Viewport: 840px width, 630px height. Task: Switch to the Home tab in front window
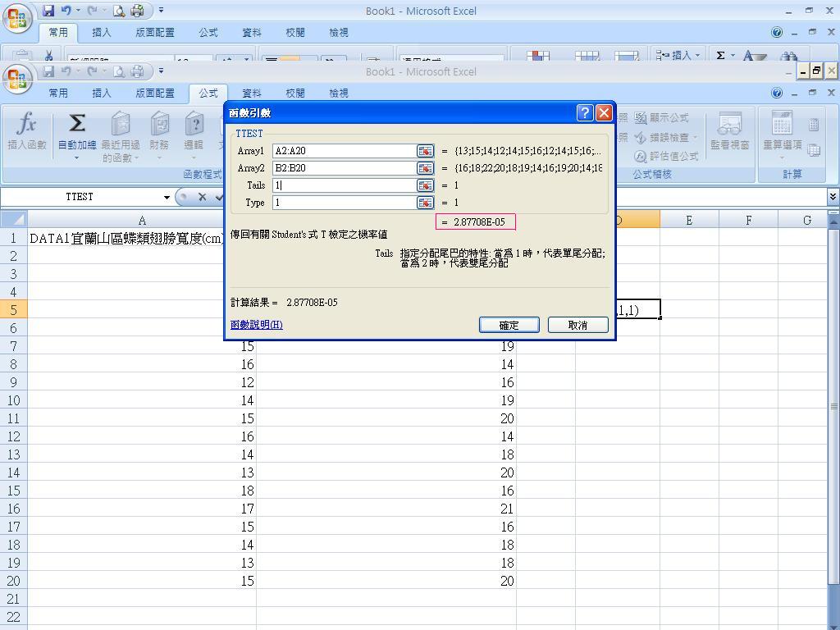58,94
